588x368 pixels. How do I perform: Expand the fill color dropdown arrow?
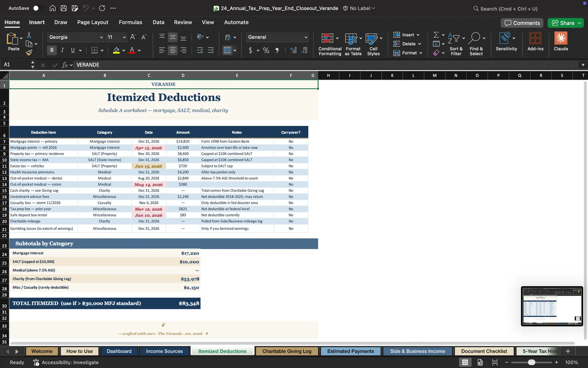click(x=123, y=50)
